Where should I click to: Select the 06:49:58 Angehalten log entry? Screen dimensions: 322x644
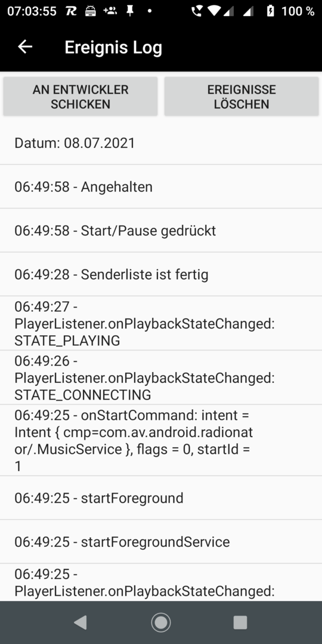pos(161,187)
